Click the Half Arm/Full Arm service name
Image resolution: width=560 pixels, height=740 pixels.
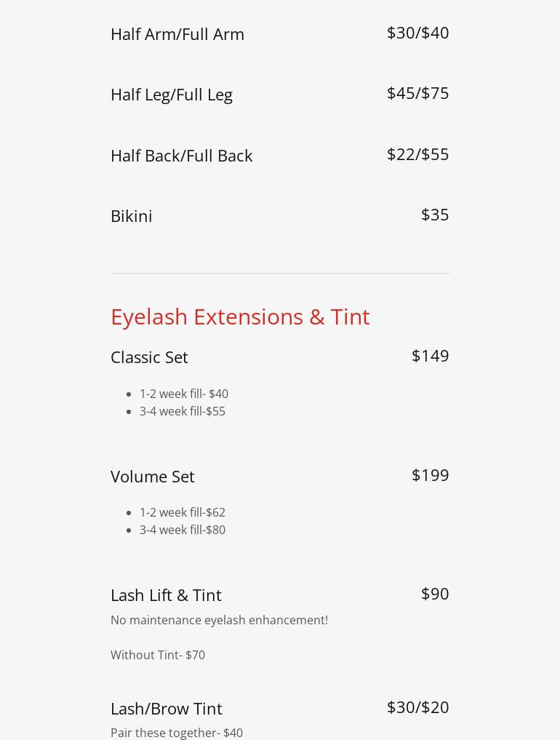(177, 34)
